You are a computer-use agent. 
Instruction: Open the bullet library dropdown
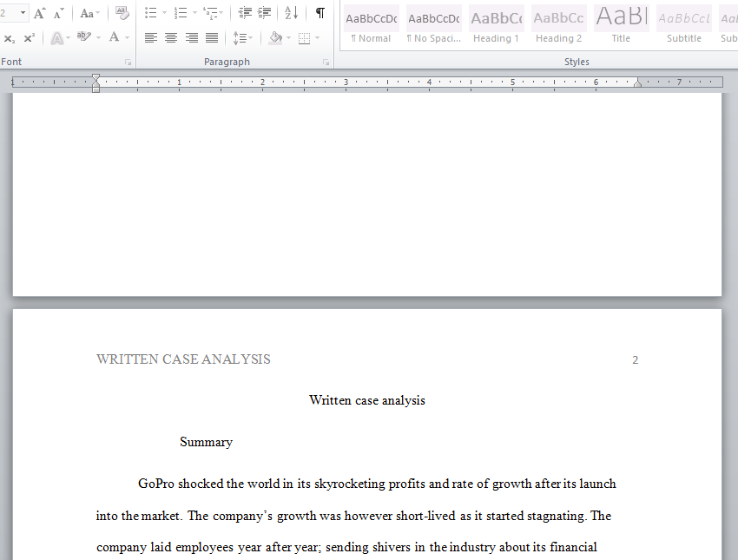pyautogui.click(x=164, y=13)
